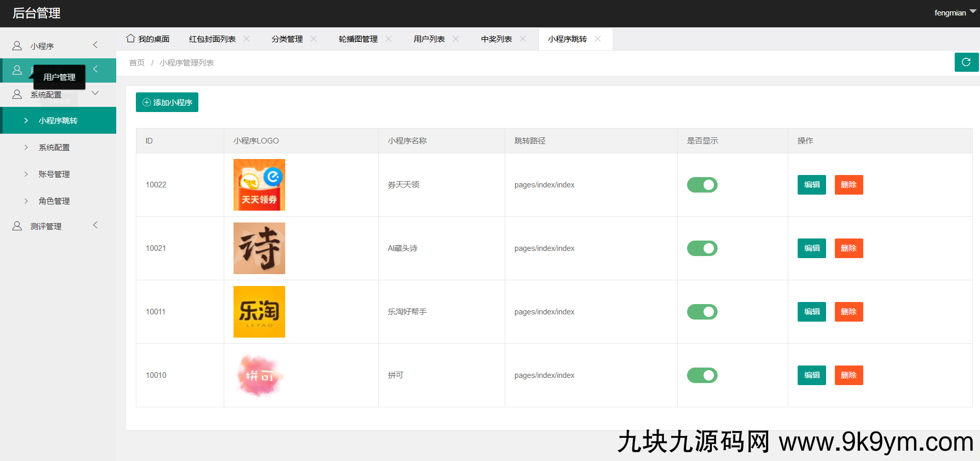980x461 pixels.
Task: Delete the 乐淘好帮手 entry
Action: (x=848, y=312)
